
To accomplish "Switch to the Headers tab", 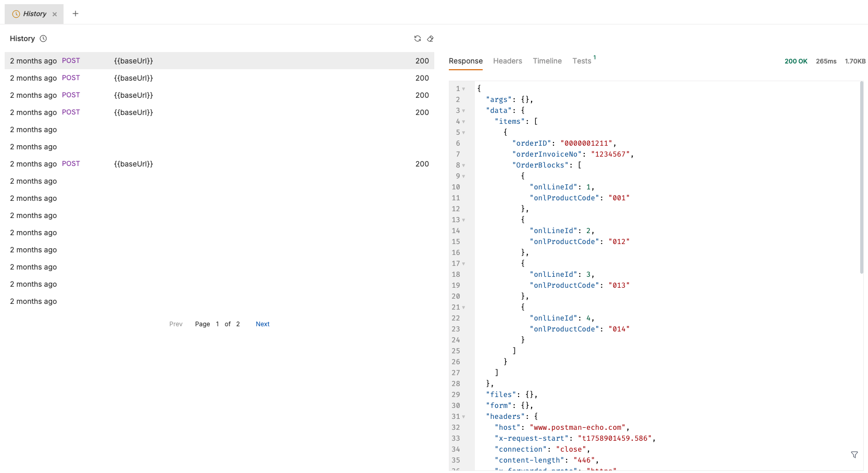I will (x=507, y=61).
